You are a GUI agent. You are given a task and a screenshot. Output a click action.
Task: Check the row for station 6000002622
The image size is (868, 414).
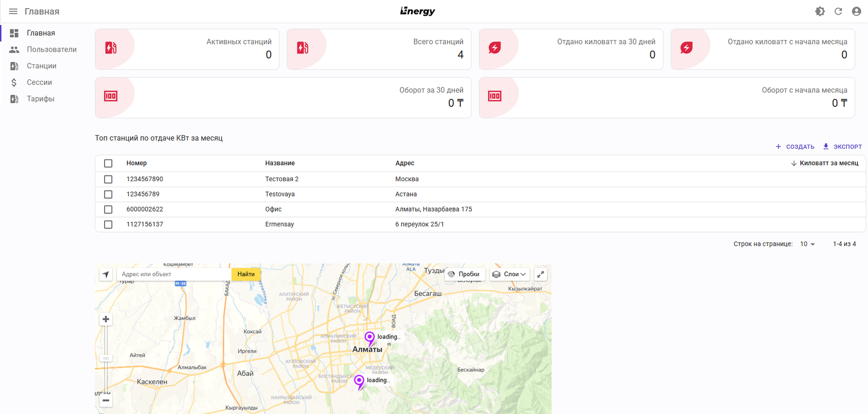click(x=108, y=209)
